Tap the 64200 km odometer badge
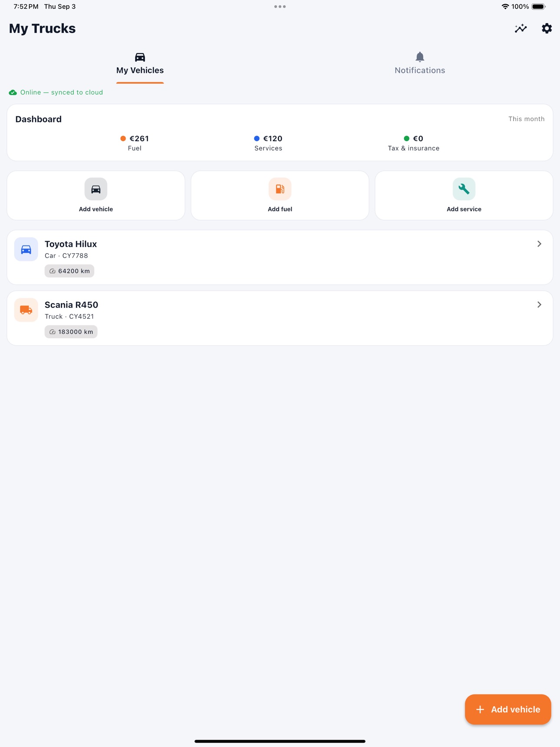 coord(69,271)
